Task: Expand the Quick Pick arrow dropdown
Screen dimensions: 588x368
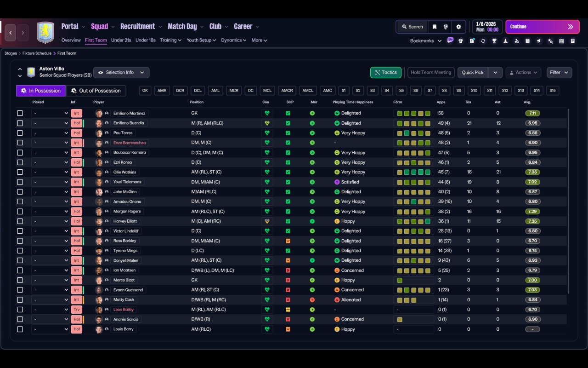Action: pyautogui.click(x=495, y=73)
